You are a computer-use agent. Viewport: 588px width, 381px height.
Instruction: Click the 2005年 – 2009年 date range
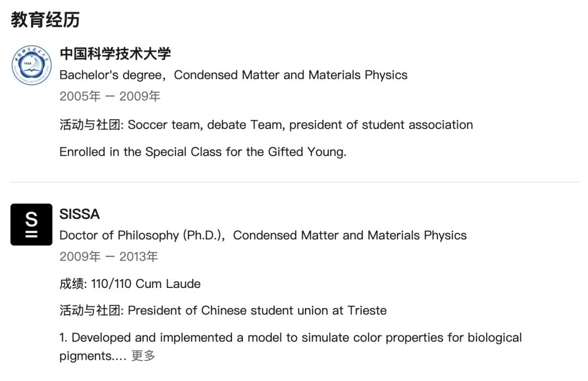pyautogui.click(x=109, y=96)
